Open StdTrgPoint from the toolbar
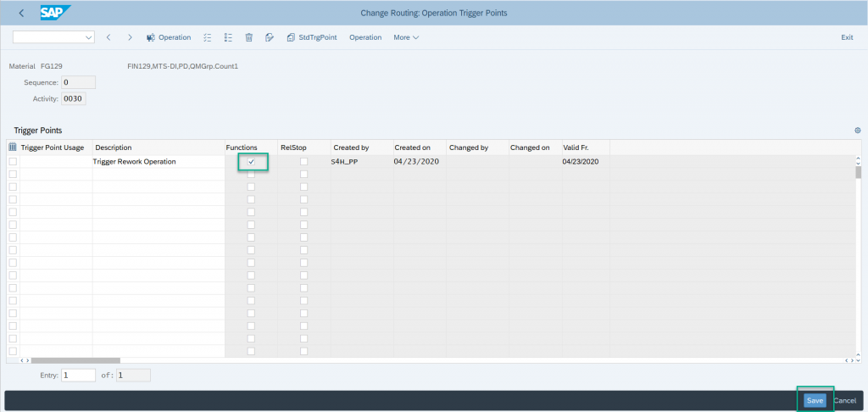The height and width of the screenshot is (412, 868). point(311,37)
